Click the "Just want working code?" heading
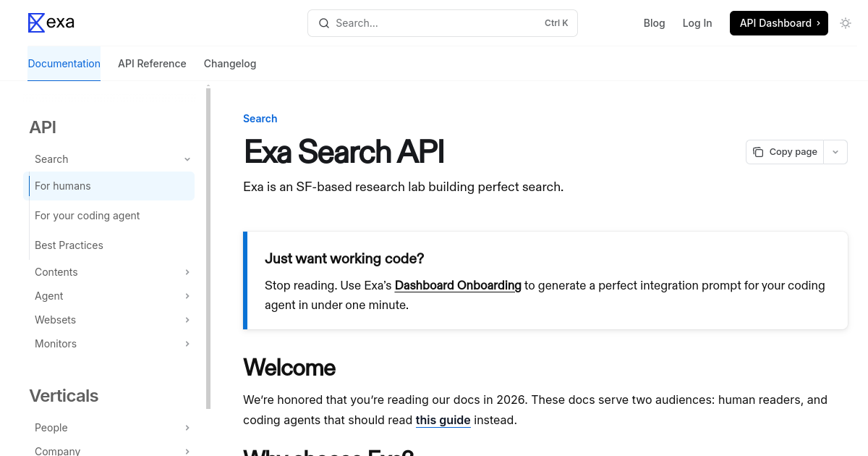 tap(344, 258)
